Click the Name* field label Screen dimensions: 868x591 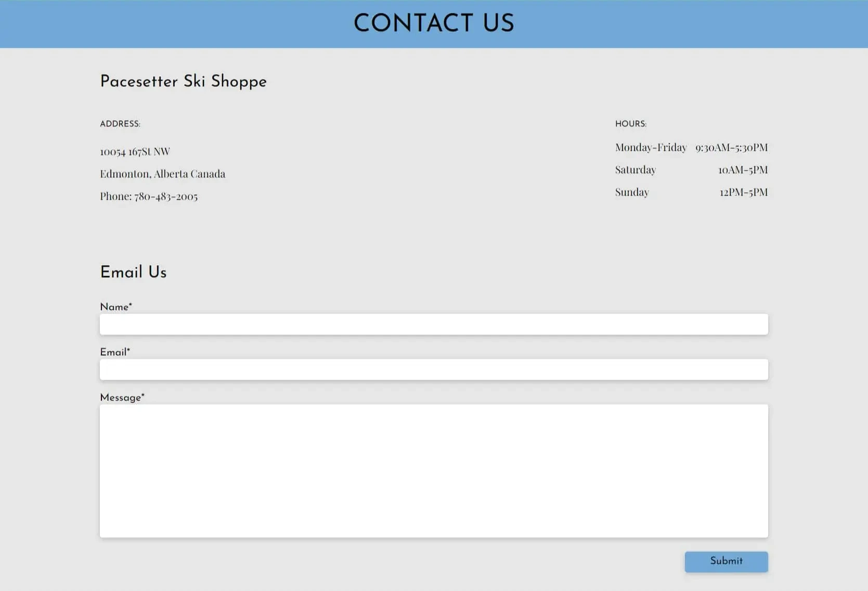pyautogui.click(x=116, y=307)
